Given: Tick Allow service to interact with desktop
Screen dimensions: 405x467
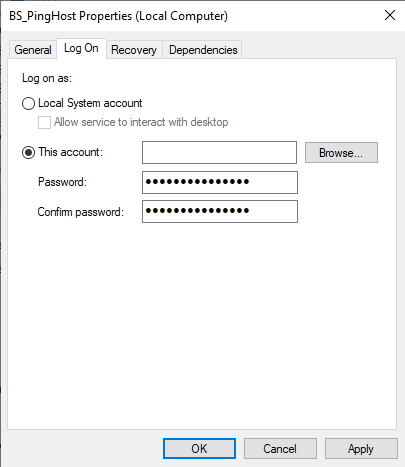Looking at the screenshot, I should 44,122.
